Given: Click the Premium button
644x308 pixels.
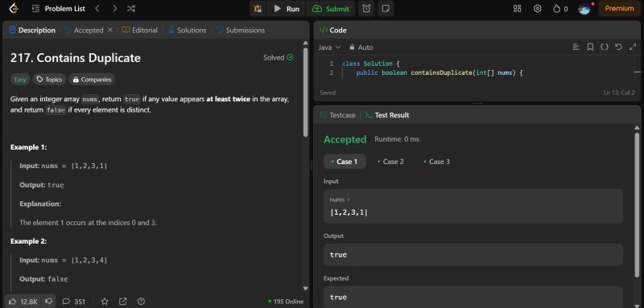Looking at the screenshot, I should pos(619,9).
